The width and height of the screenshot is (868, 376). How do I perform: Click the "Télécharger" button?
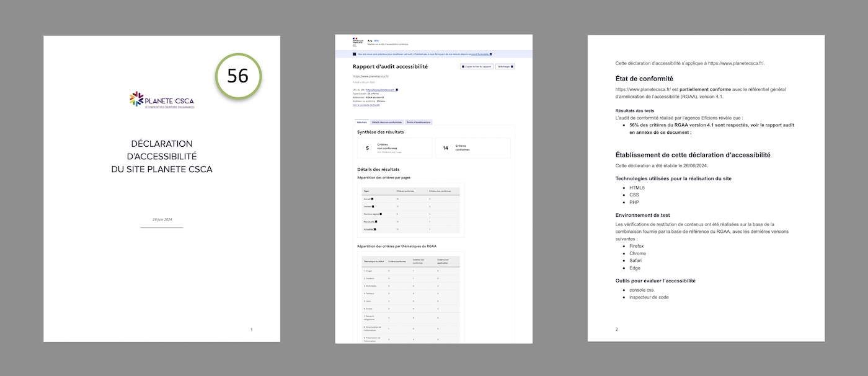(x=505, y=66)
